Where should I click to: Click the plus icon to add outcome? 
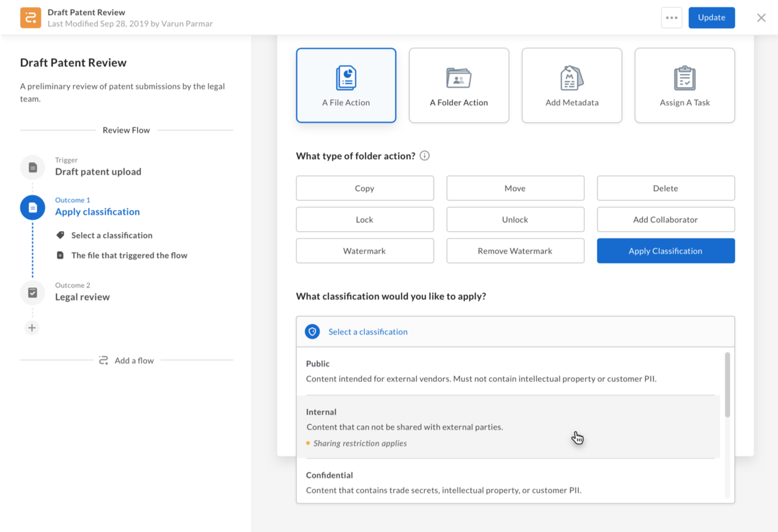click(x=32, y=328)
